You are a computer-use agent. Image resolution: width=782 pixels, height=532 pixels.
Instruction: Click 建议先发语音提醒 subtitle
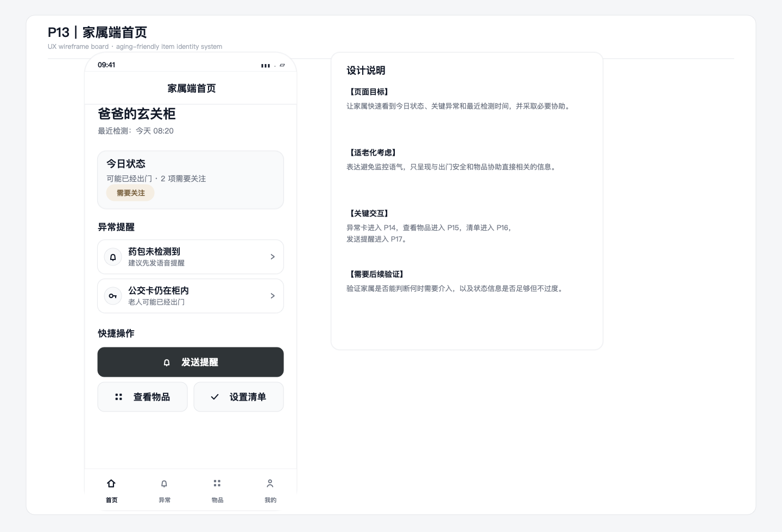pos(156,263)
